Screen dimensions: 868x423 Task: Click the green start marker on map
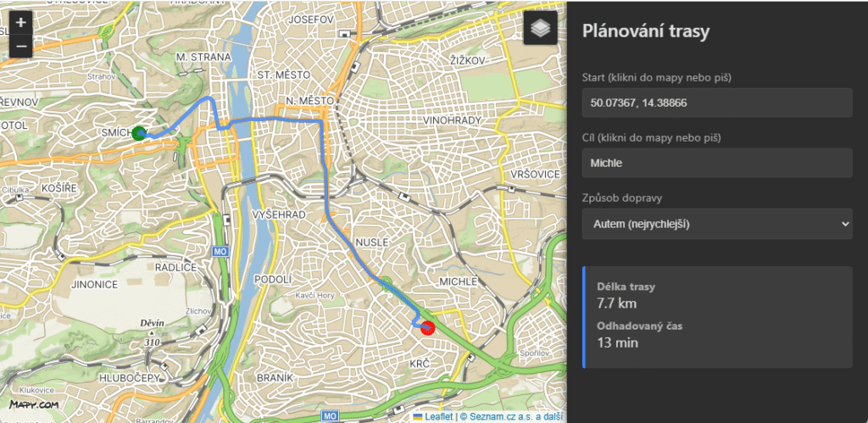click(x=140, y=131)
